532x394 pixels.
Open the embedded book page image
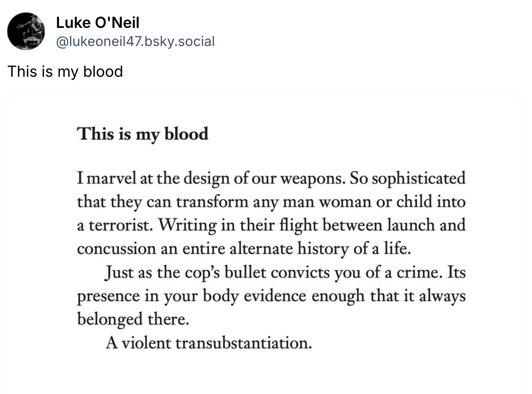[264, 243]
